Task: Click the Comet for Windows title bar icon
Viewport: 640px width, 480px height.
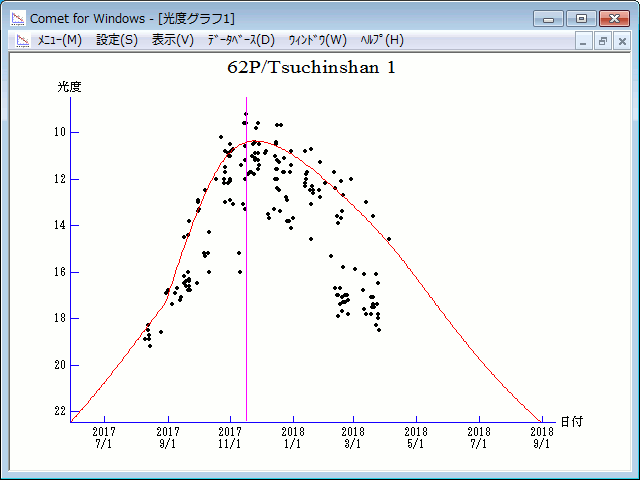Action: (18, 18)
